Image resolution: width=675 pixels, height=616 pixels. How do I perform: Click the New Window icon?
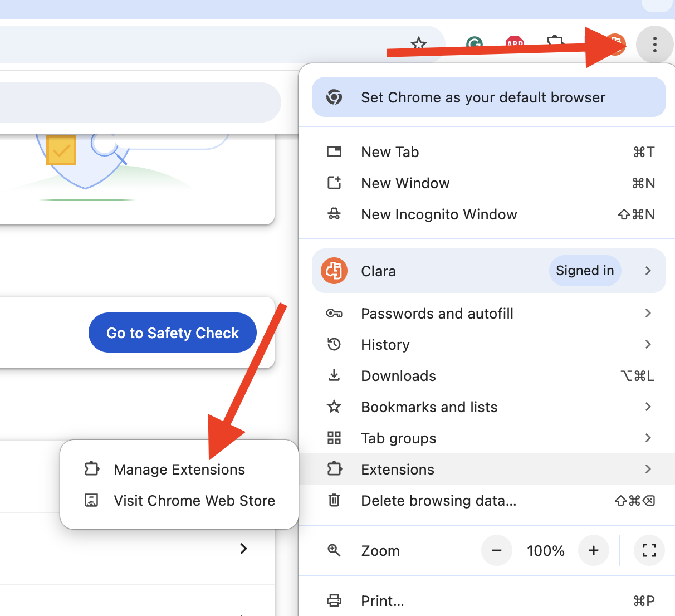tap(334, 183)
